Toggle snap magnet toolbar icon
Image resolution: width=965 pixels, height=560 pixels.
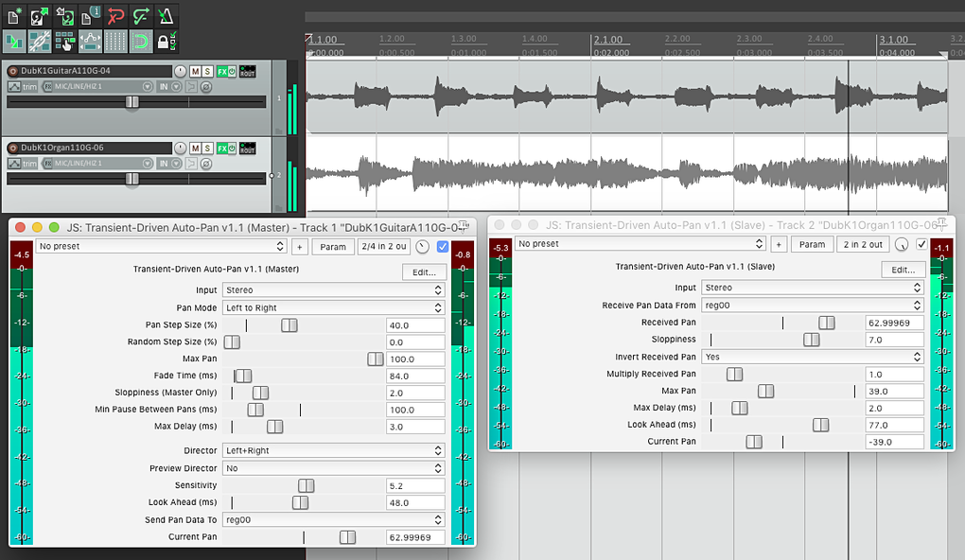tap(140, 42)
